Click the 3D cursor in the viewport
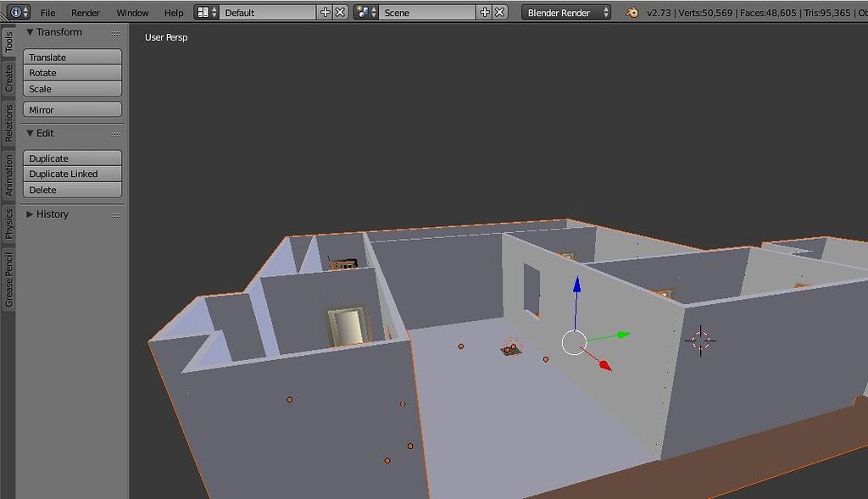The width and height of the screenshot is (868, 499). point(701,340)
